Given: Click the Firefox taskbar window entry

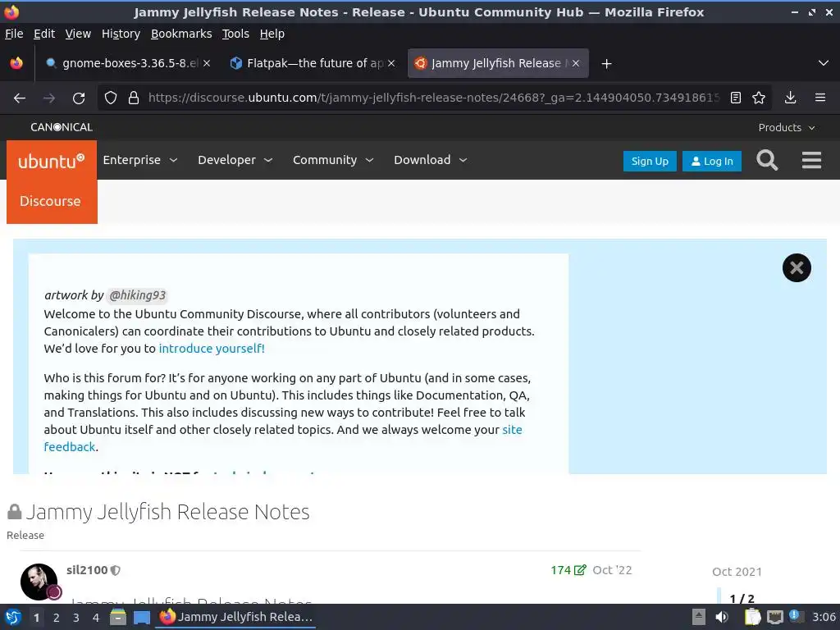Looking at the screenshot, I should [x=235, y=617].
